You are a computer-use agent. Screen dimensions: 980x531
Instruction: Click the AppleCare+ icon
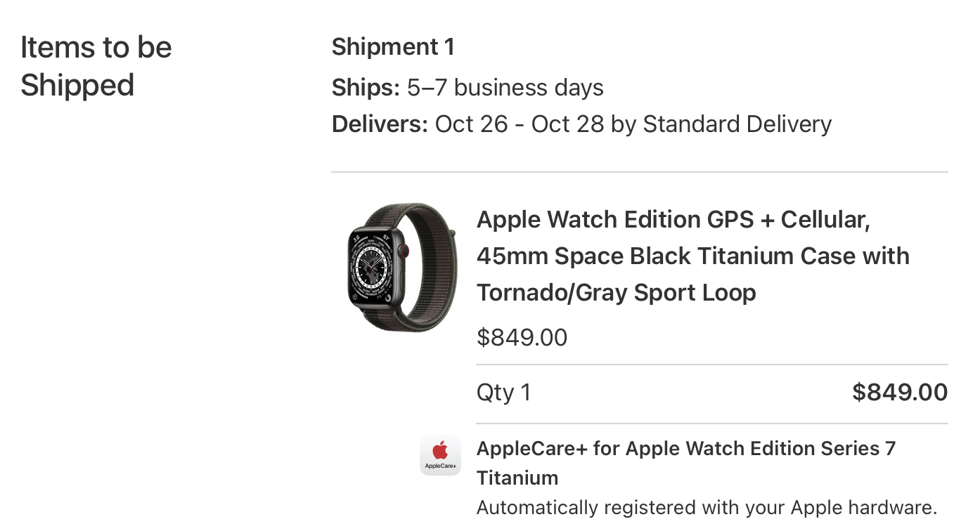[x=441, y=455]
